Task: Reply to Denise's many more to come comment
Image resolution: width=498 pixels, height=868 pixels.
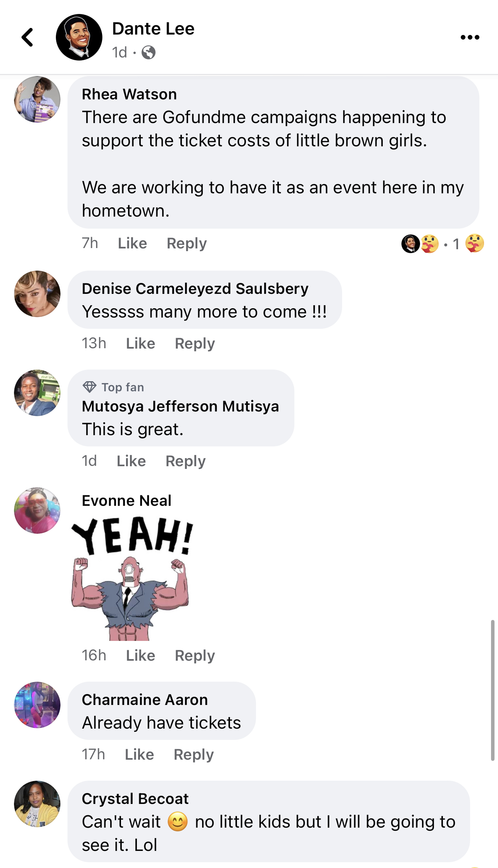Action: click(195, 344)
